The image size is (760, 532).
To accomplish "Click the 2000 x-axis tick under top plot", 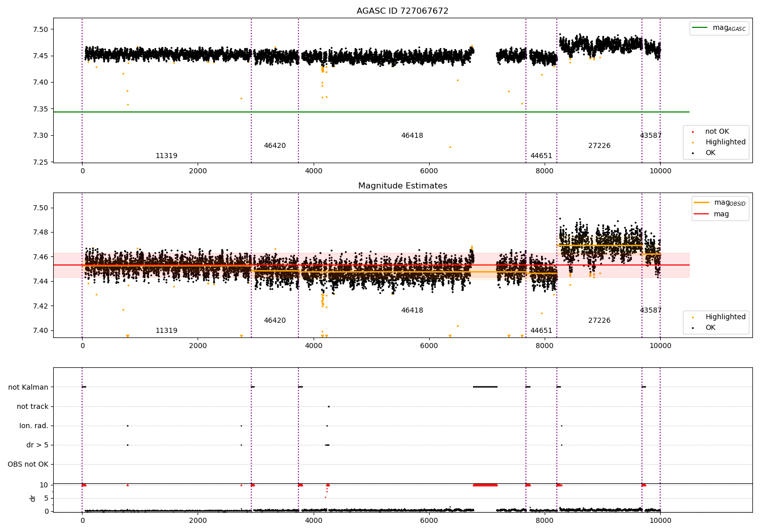I will pyautogui.click(x=198, y=171).
